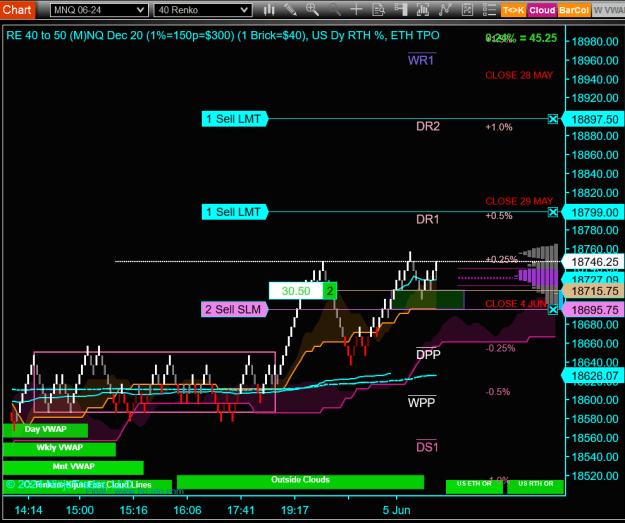Click the DS1 pivot label
Viewport: 625px width, 523px height.
[x=427, y=447]
